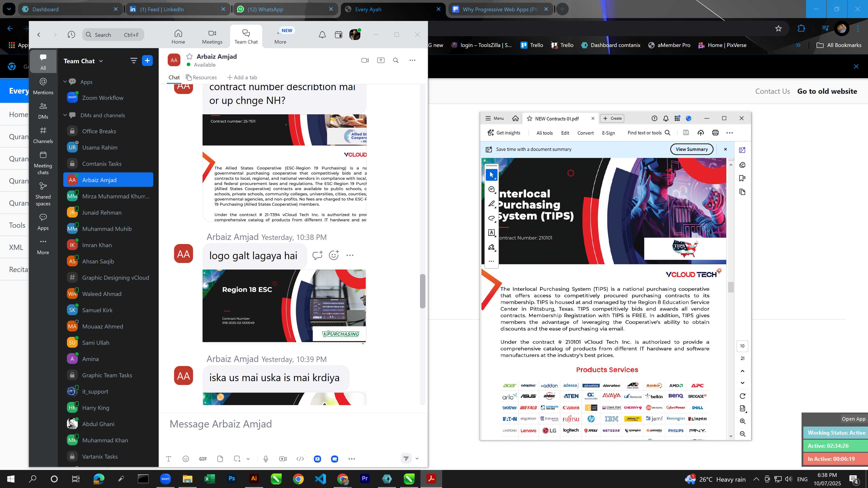Viewport: 868px width, 488px height.
Task: Open Meeting chats in sidebar
Action: click(43, 163)
